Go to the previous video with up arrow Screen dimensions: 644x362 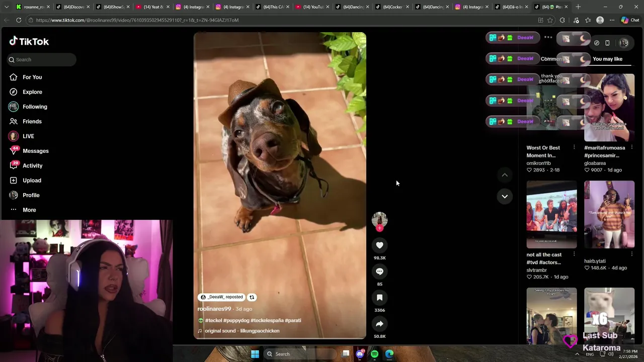(x=505, y=175)
